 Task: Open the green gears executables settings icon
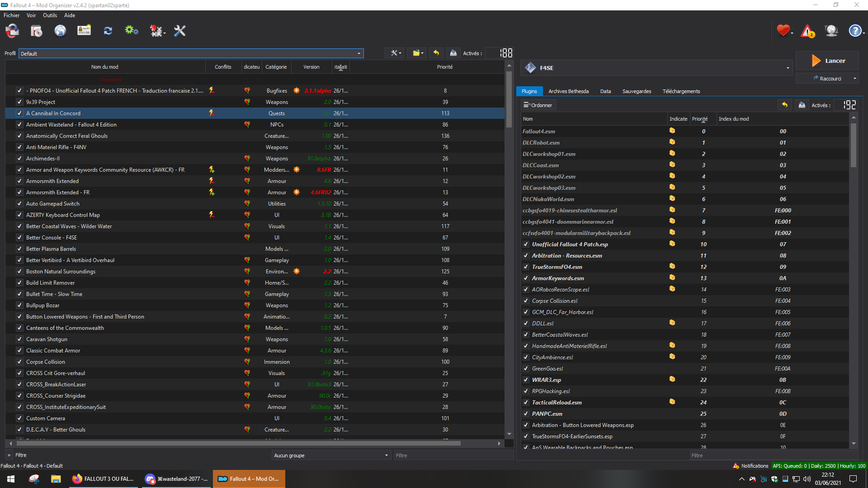[x=131, y=31]
